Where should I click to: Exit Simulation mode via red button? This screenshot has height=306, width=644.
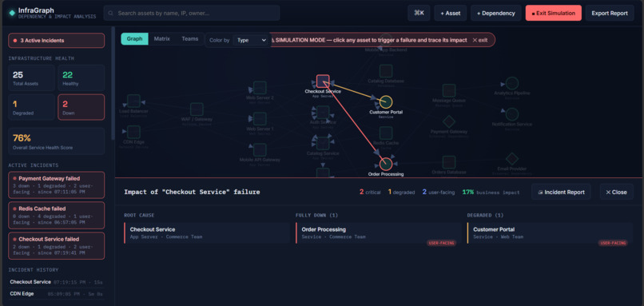553,13
